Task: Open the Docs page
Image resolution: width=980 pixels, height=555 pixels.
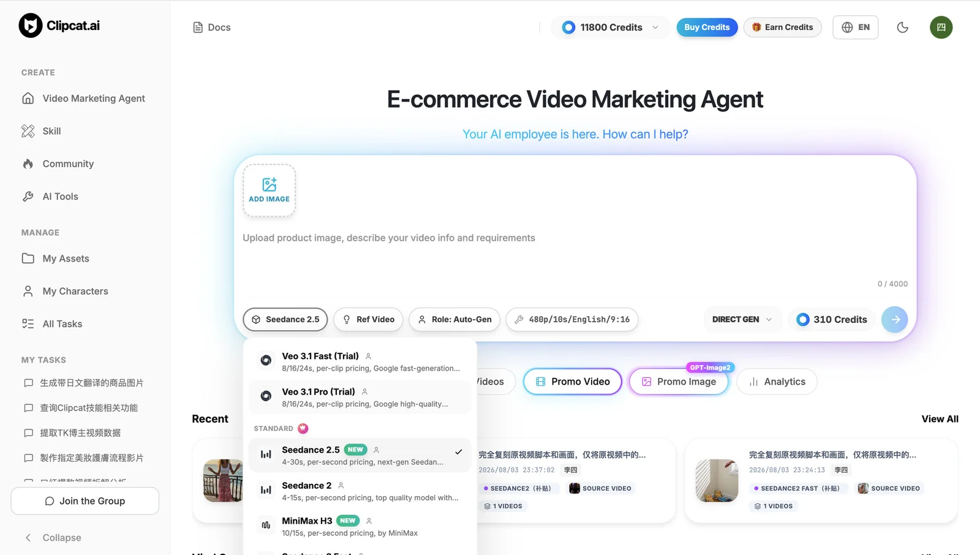Action: click(212, 28)
